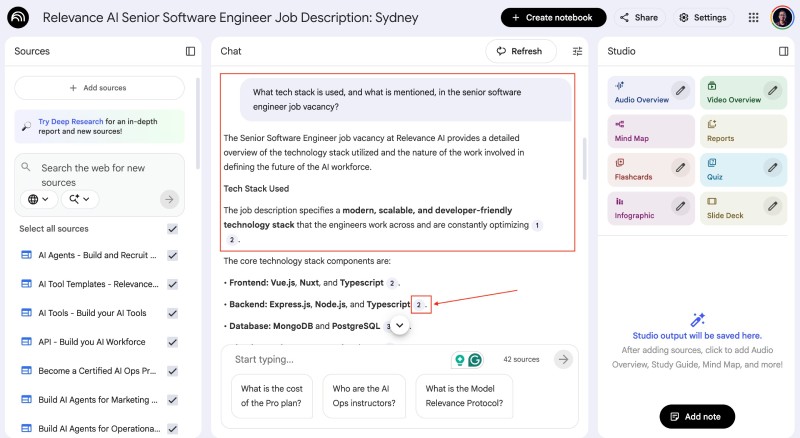
Task: Click edit pencil on Audio Overview
Action: click(x=680, y=91)
